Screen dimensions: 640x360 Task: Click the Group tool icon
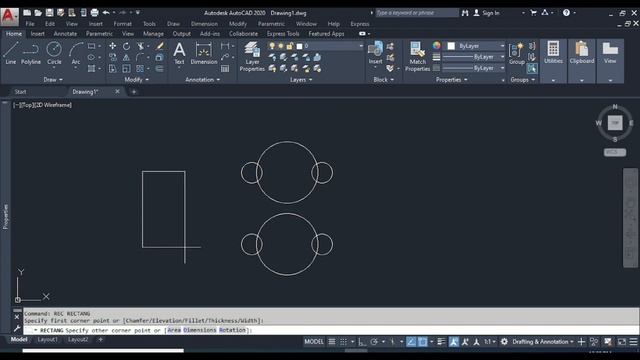pos(517,53)
